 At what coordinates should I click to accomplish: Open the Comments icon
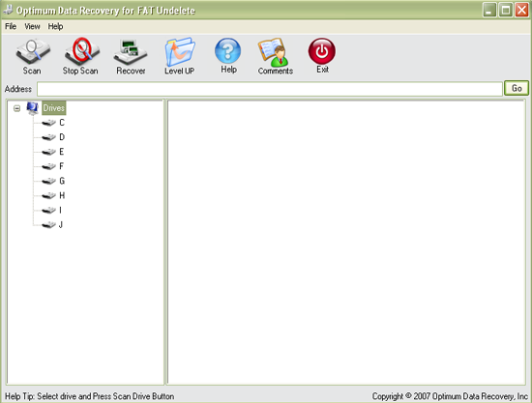(274, 52)
